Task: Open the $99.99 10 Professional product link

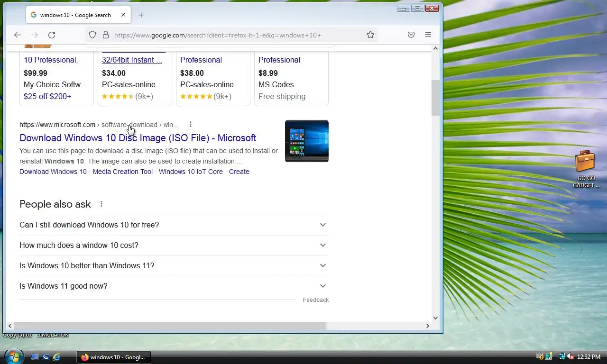Action: tap(51, 60)
